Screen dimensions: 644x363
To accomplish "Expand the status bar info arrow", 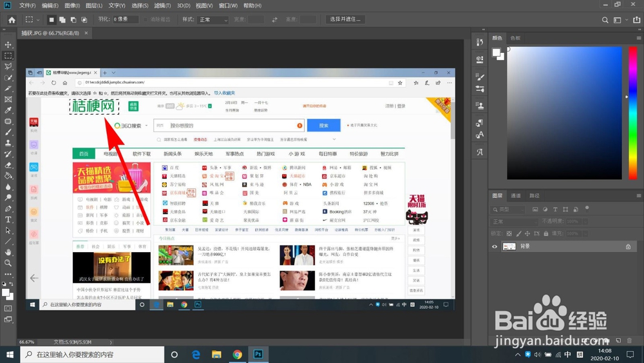I will (111, 342).
